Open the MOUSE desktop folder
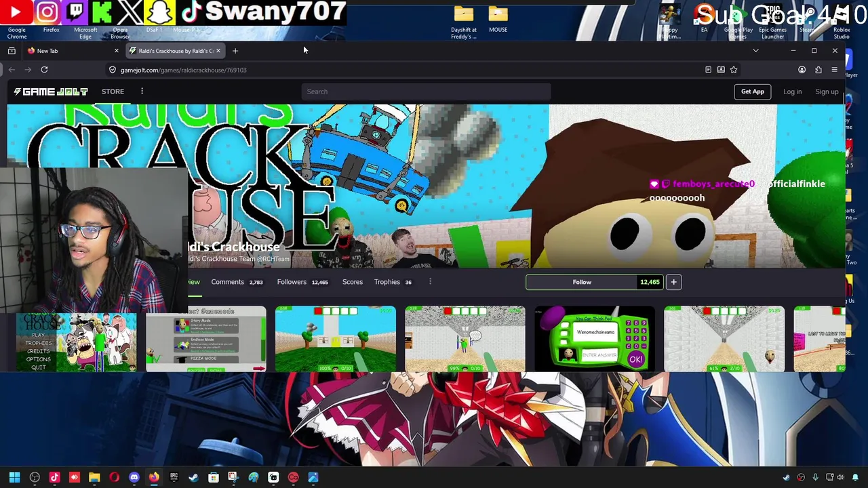Viewport: 868px width, 488px height. 498,19
